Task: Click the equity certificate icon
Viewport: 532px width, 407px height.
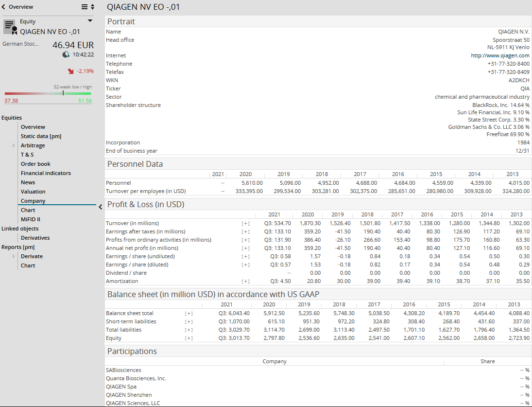Action: tap(10, 27)
